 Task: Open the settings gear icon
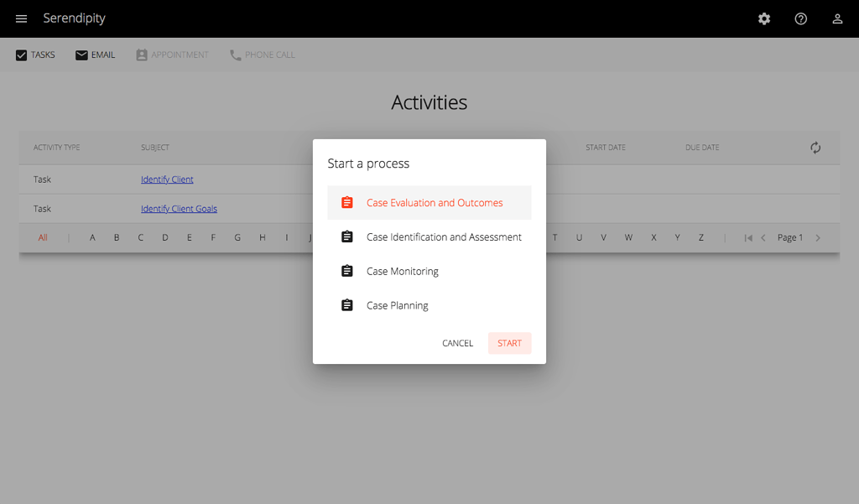[x=763, y=18]
